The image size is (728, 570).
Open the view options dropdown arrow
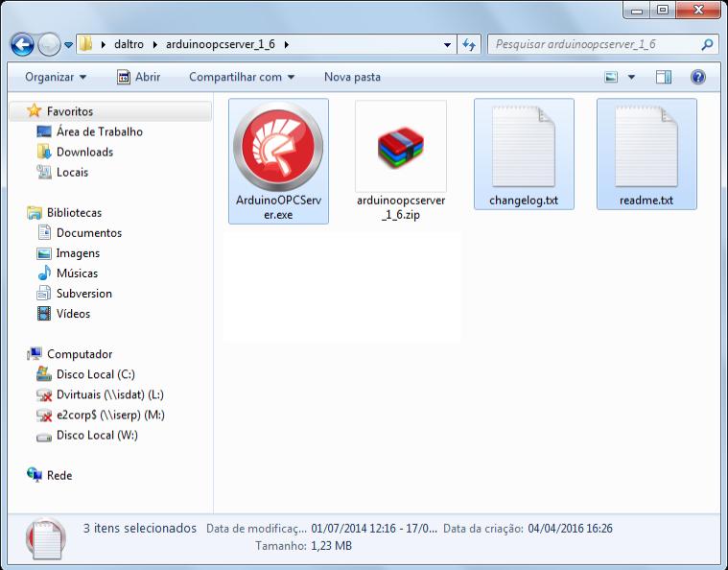[x=631, y=77]
